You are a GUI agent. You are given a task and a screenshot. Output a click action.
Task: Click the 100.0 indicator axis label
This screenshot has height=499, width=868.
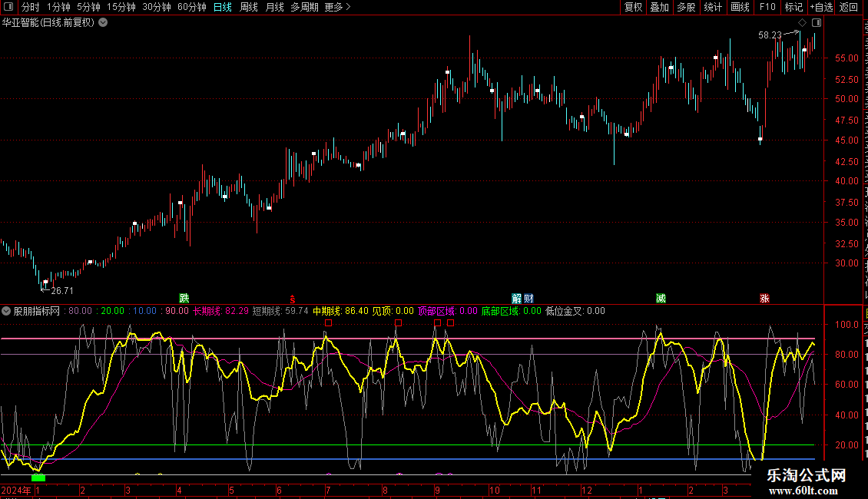tap(846, 324)
